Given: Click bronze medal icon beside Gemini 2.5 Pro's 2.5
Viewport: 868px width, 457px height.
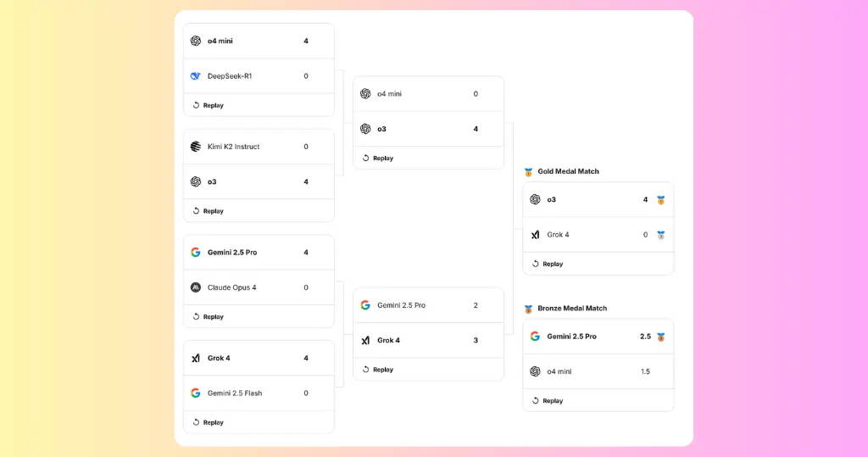Looking at the screenshot, I should (x=660, y=337).
